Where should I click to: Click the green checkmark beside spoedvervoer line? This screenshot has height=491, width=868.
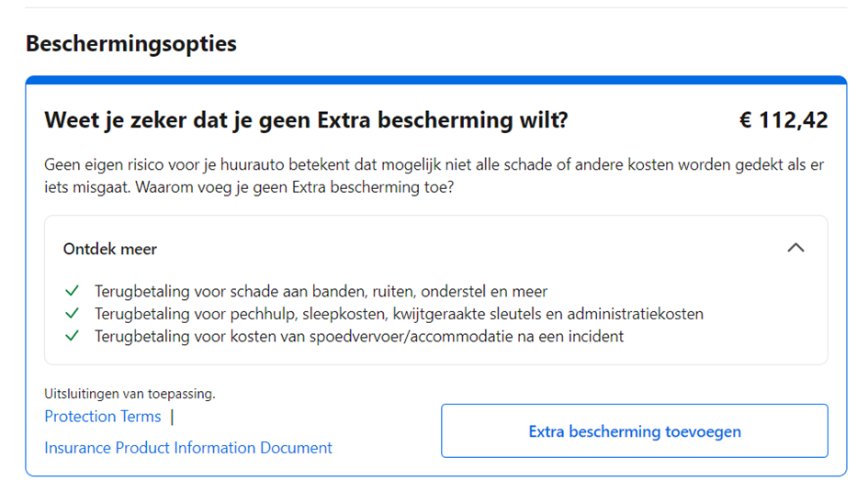(x=73, y=336)
